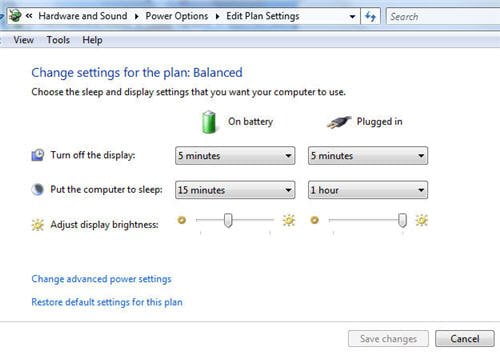Open the Tools menu
Viewport: 500px width, 362px height.
(58, 40)
